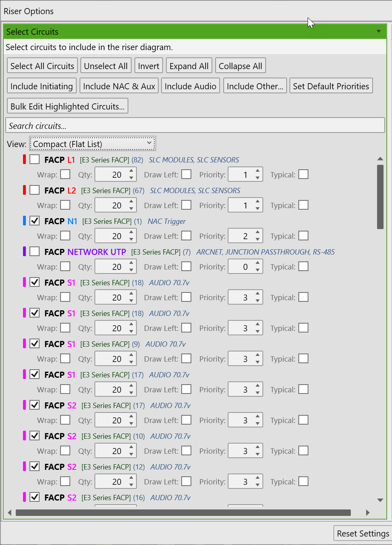The image size is (392, 545).
Task: Collapse the Select Circuits section arrow
Action: (379, 32)
